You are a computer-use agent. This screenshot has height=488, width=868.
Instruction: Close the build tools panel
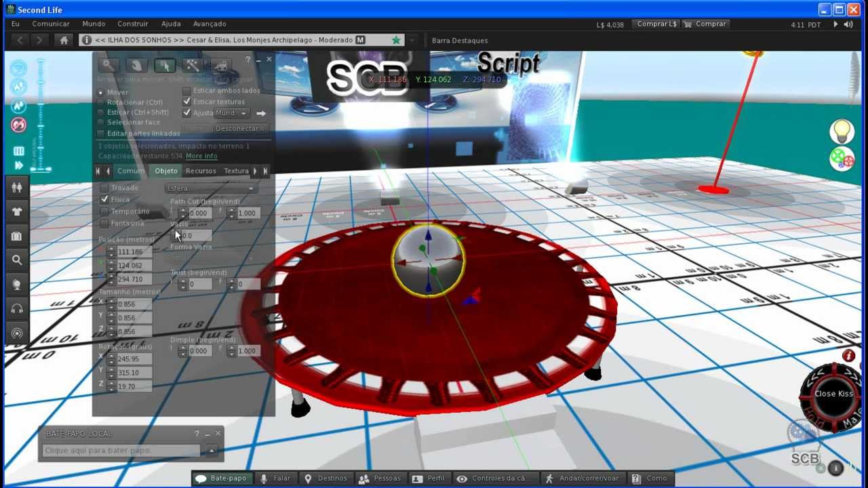click(x=269, y=60)
